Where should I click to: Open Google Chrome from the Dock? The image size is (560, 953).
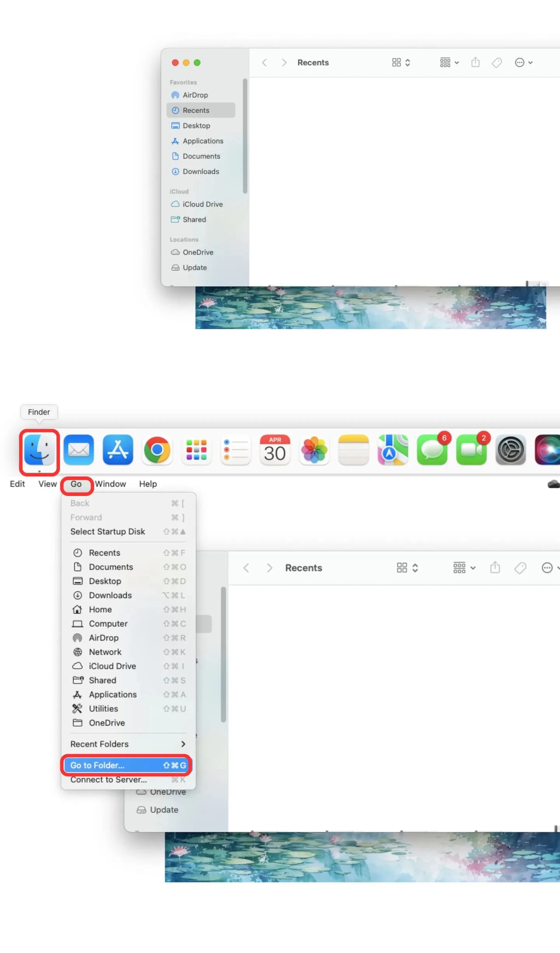157,450
